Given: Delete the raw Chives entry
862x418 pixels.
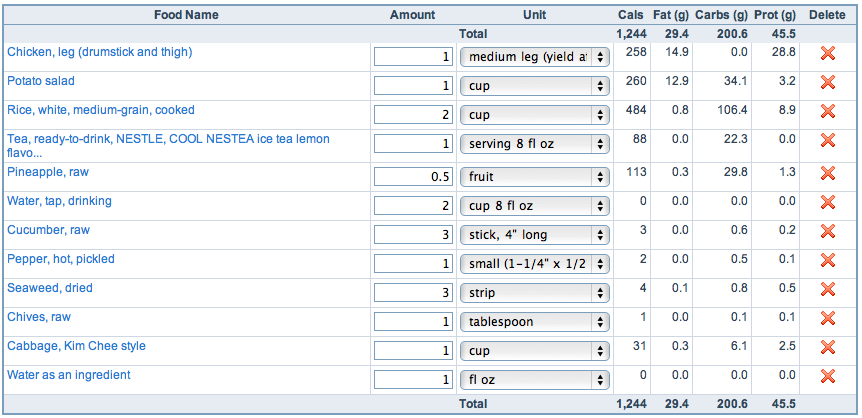Looking at the screenshot, I should [x=827, y=319].
